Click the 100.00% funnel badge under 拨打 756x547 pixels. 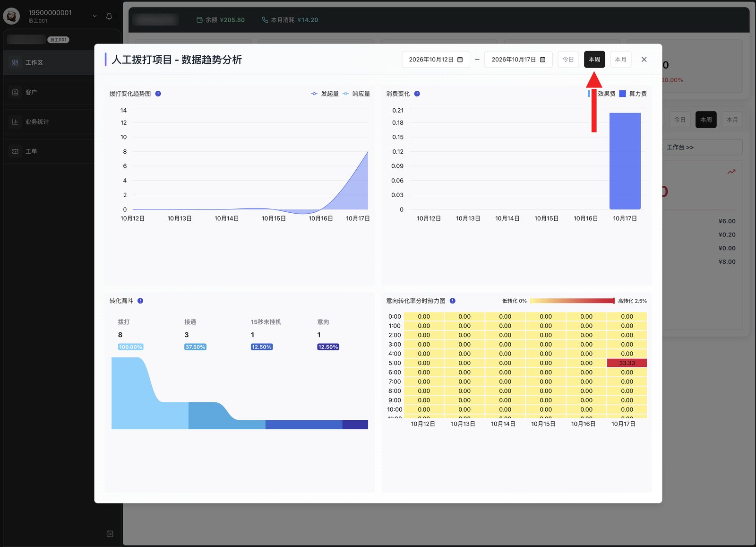(x=130, y=347)
